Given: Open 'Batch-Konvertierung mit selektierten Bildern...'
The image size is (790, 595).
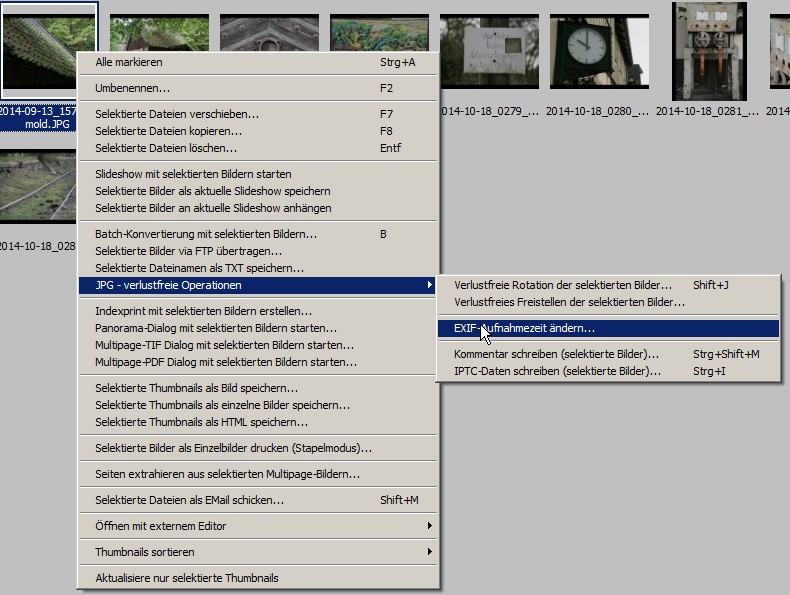Looking at the screenshot, I should 205,234.
